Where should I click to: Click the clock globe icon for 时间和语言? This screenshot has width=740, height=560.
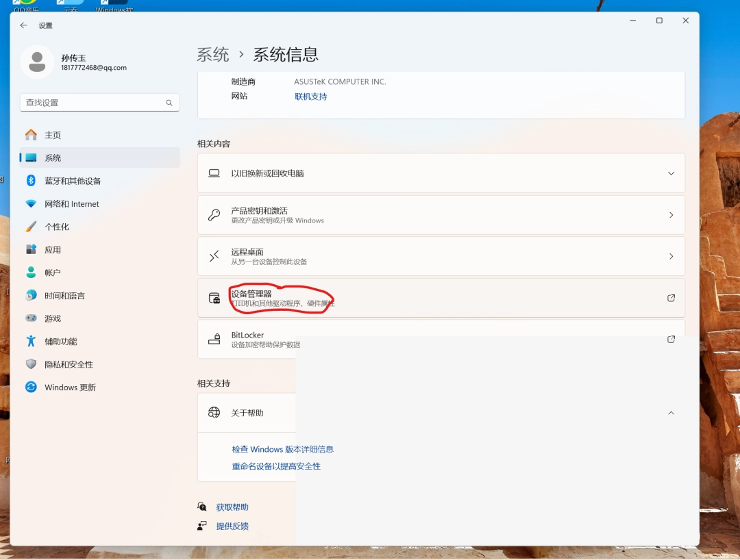(x=31, y=296)
